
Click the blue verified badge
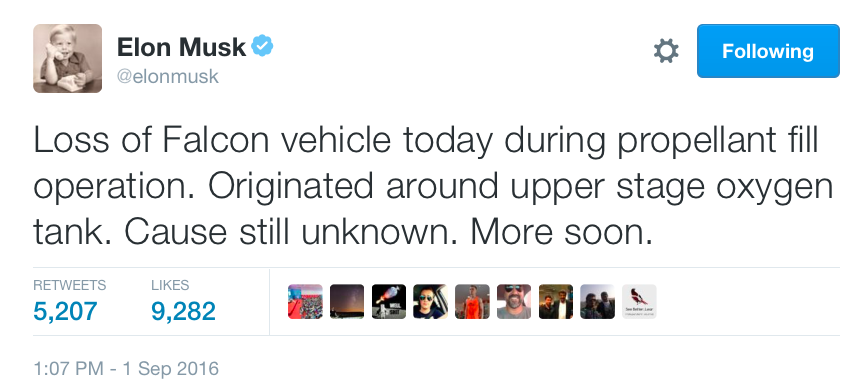click(262, 46)
